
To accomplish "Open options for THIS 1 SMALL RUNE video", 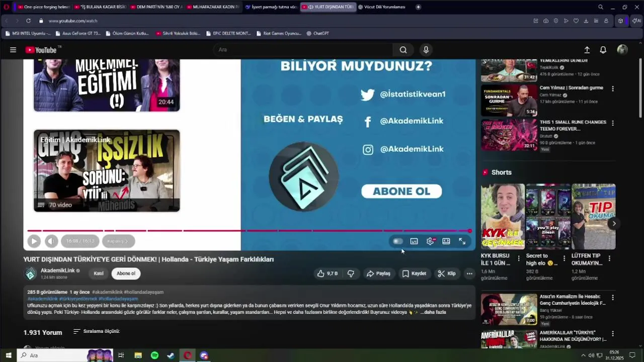I will click(x=612, y=123).
